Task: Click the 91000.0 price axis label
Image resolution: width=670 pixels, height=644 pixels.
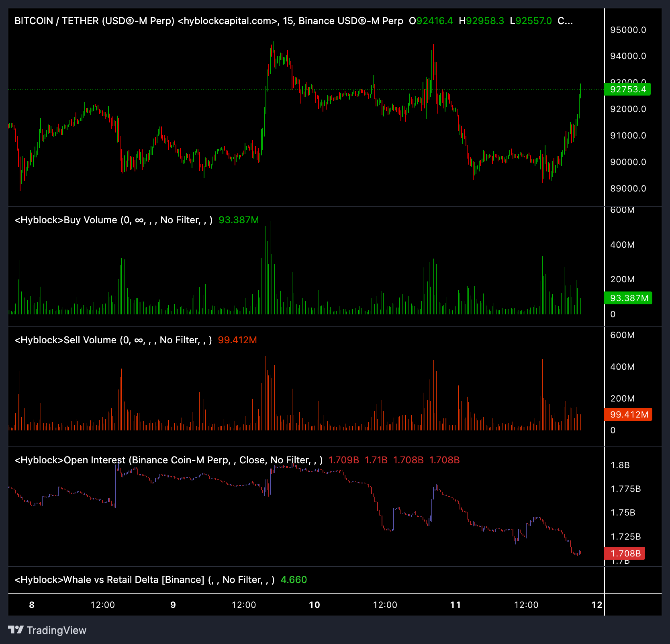Action: 628,136
